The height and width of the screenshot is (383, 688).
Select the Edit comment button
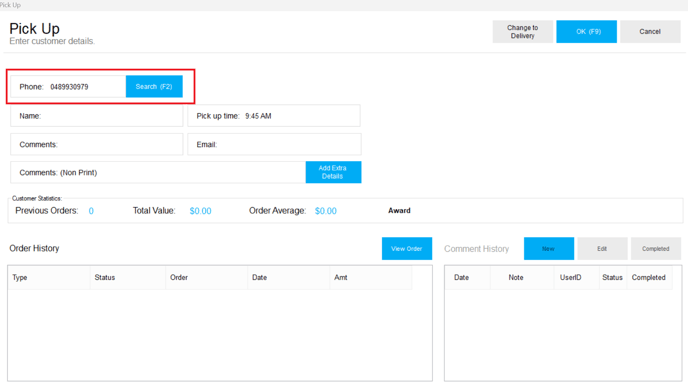tap(602, 248)
